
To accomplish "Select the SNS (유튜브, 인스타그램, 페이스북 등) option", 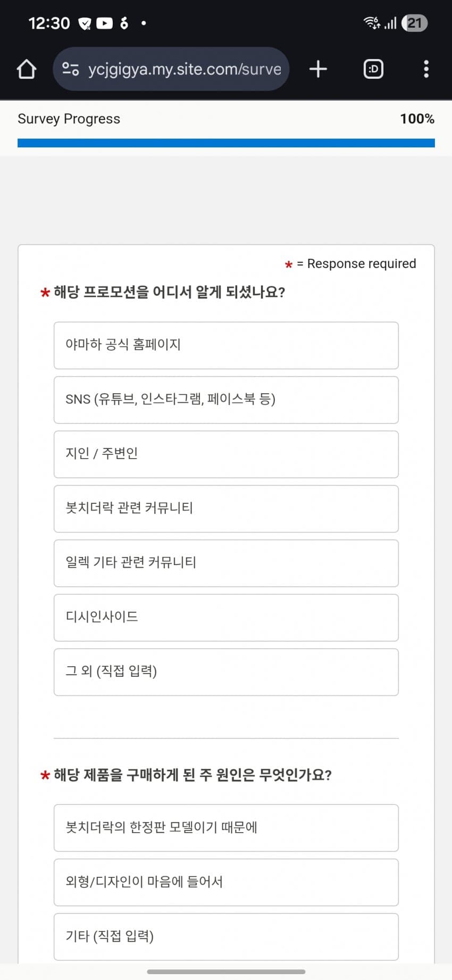I will (x=226, y=400).
